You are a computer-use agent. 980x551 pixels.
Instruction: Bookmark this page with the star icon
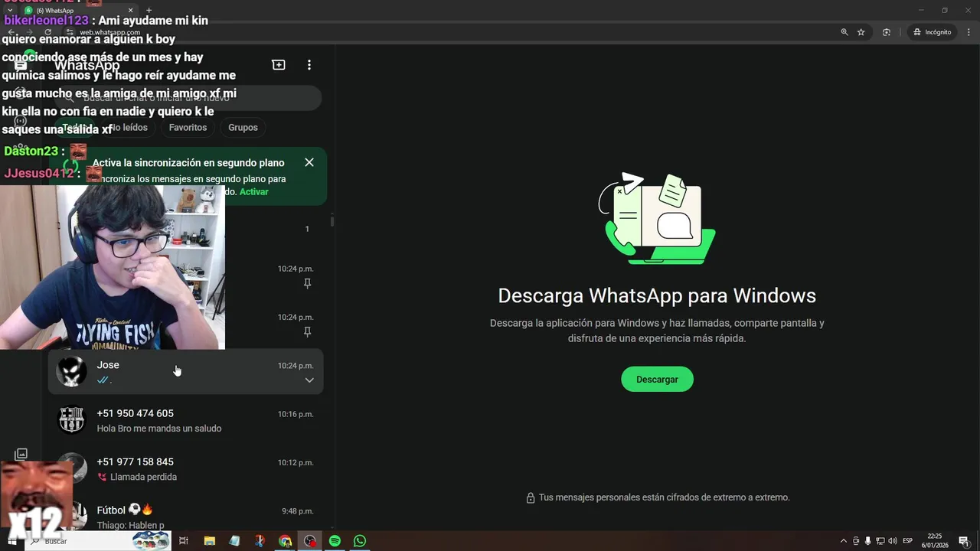pos(861,32)
